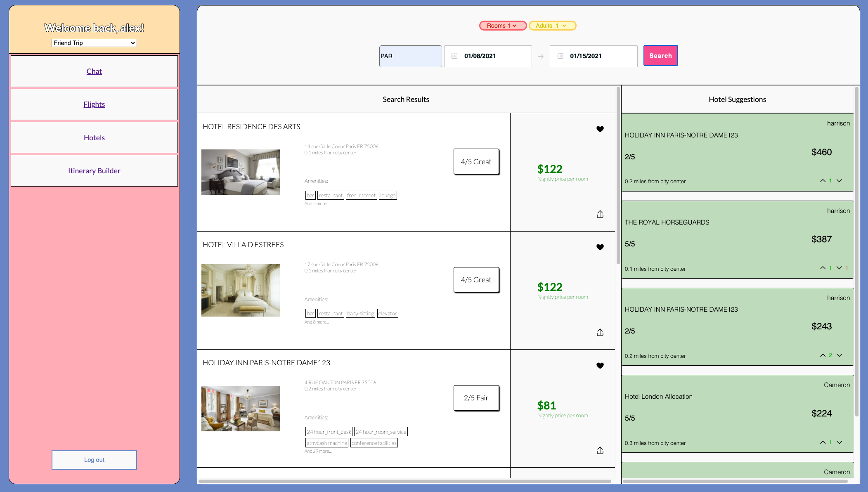The image size is (868, 492).
Task: Open the Itinerary Builder page
Action: click(94, 171)
